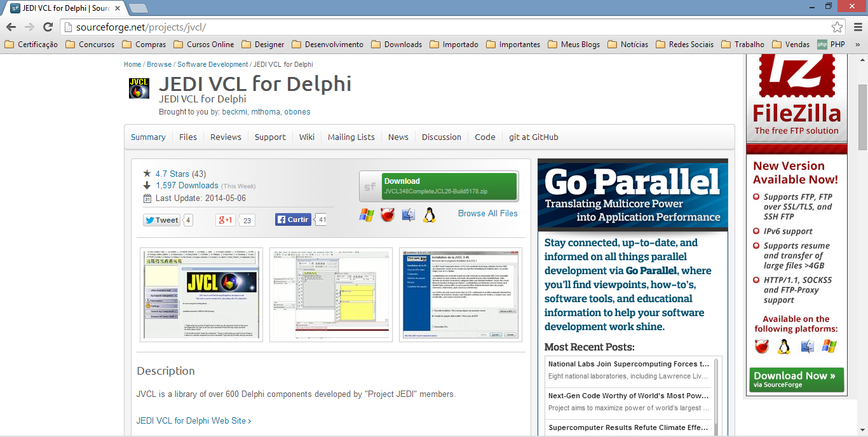This screenshot has width=868, height=437.
Task: Open National Labs Join Supercomputing post
Action: (628, 364)
